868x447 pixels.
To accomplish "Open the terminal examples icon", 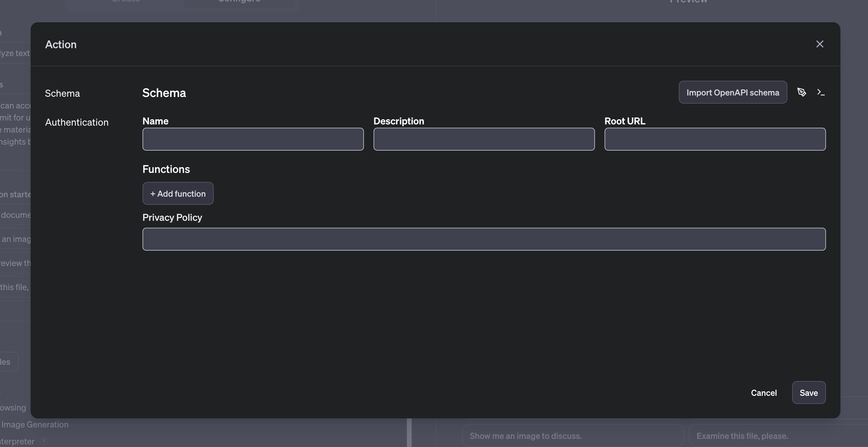I will point(821,92).
